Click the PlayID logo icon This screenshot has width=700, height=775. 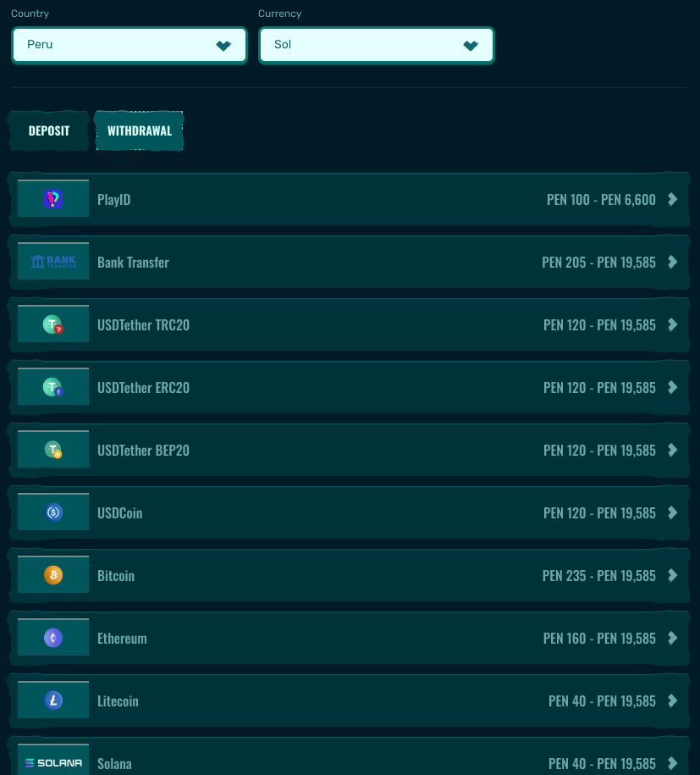[53, 199]
